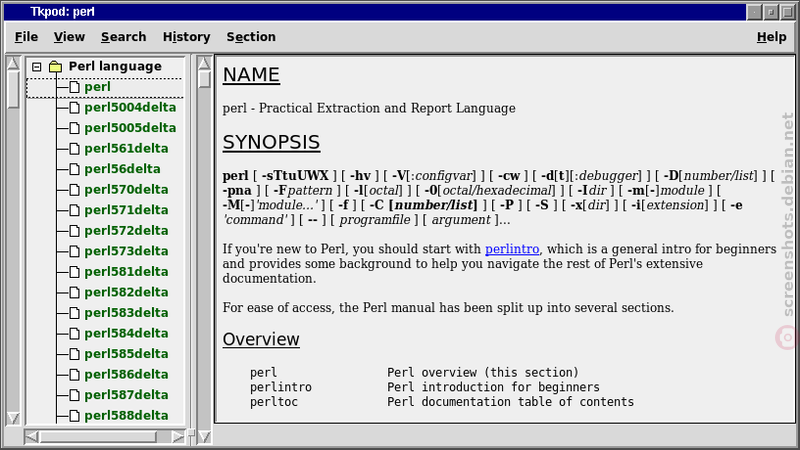
Task: Click the document icon beside perl585delta
Action: pyautogui.click(x=74, y=354)
